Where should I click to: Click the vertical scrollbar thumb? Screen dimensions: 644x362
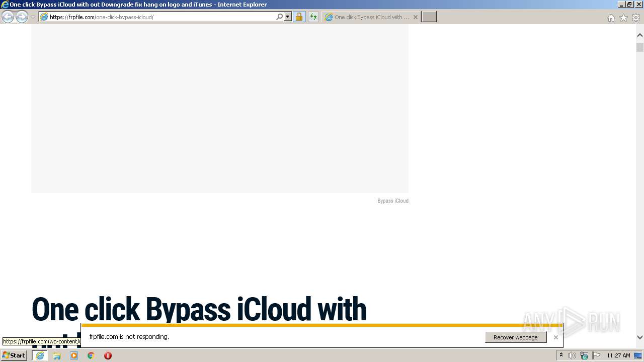click(x=640, y=48)
